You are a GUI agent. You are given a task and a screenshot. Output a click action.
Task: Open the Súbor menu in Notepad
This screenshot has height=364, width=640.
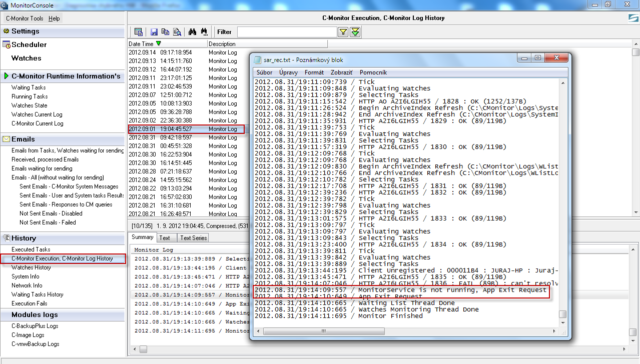(x=264, y=72)
